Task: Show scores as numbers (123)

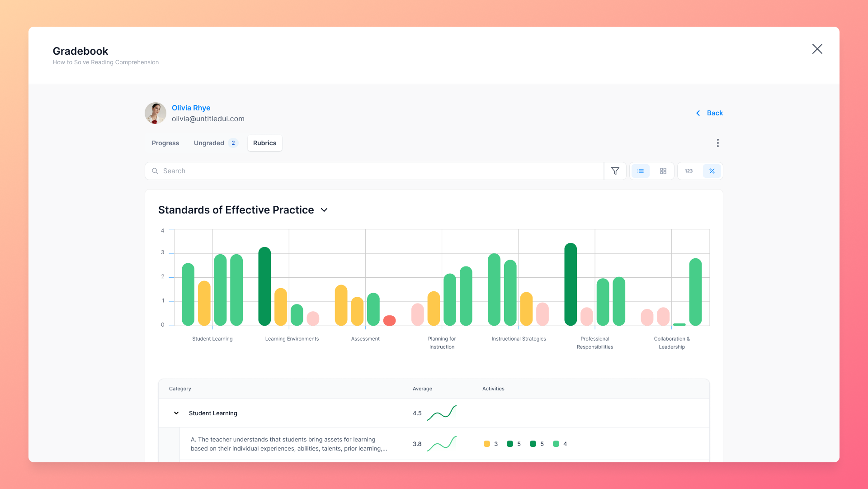Action: coord(689,171)
